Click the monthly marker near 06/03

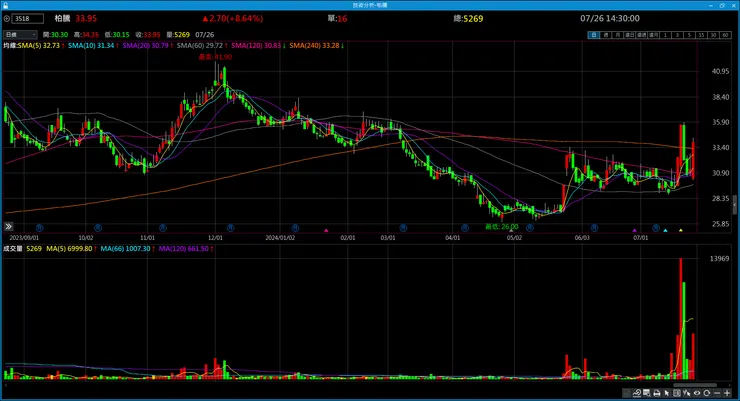[594, 228]
